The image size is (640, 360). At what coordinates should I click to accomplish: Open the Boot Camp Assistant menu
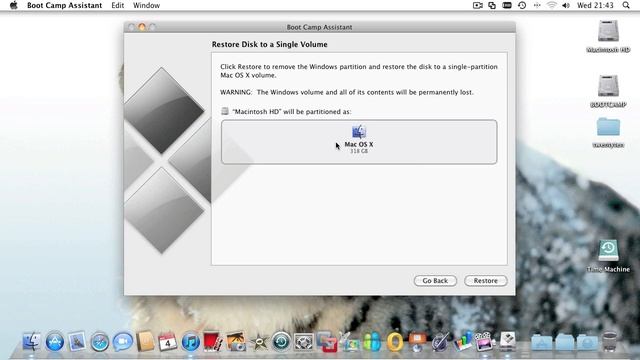(x=64, y=5)
